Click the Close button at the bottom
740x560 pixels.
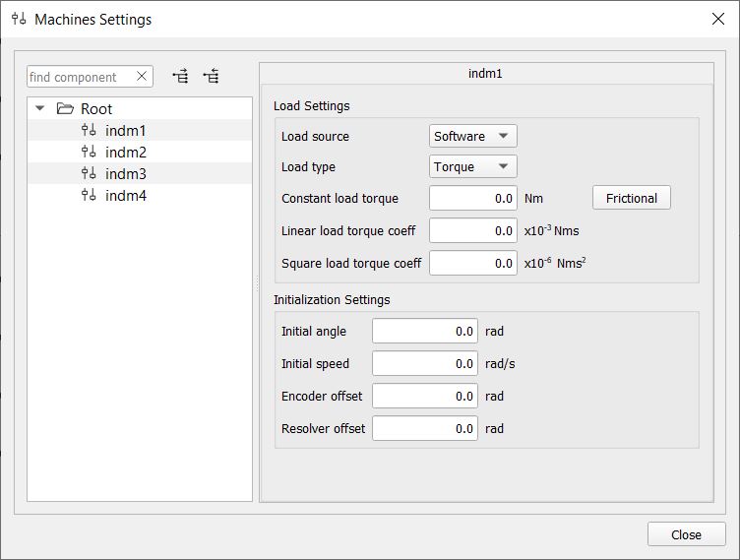[x=686, y=534]
